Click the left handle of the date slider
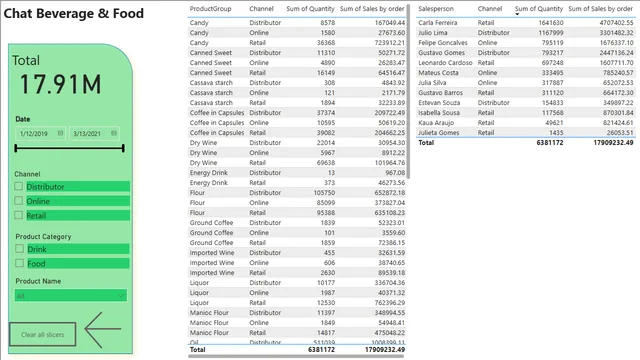This screenshot has height=360, width=640. pyautogui.click(x=16, y=148)
